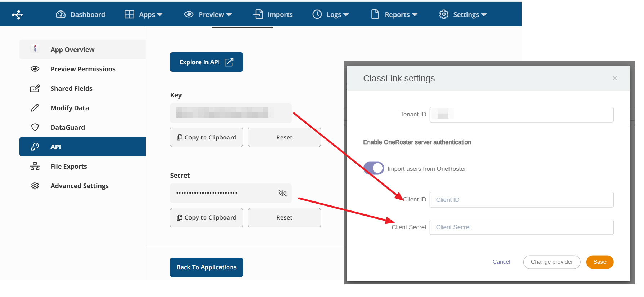Click the Reports document icon
This screenshot has height=297, width=644.
pyautogui.click(x=375, y=14)
